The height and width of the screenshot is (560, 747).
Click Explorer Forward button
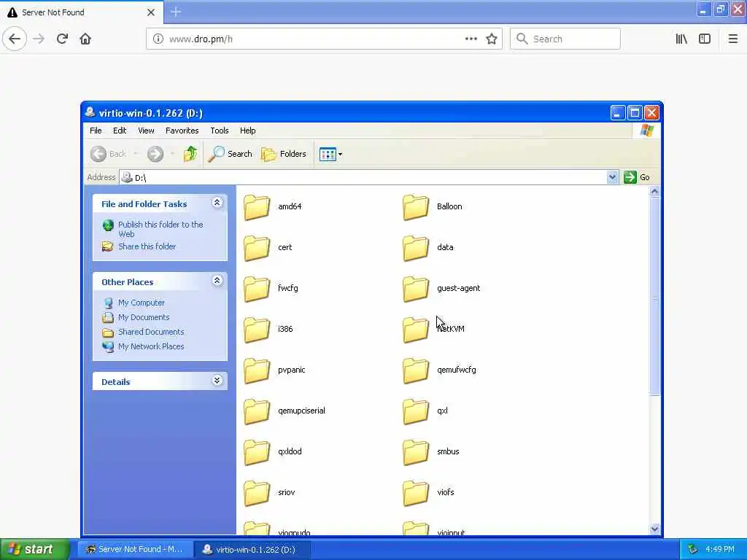[x=155, y=154]
